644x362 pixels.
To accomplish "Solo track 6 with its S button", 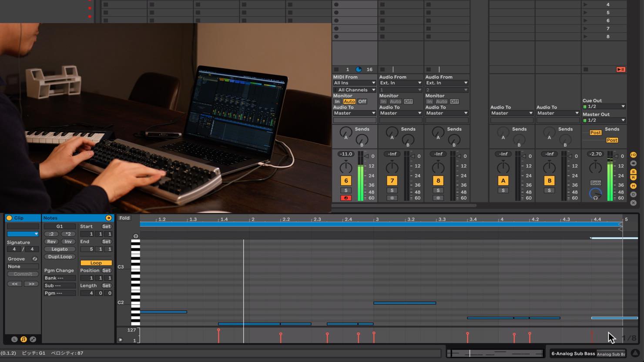I will 346,191.
